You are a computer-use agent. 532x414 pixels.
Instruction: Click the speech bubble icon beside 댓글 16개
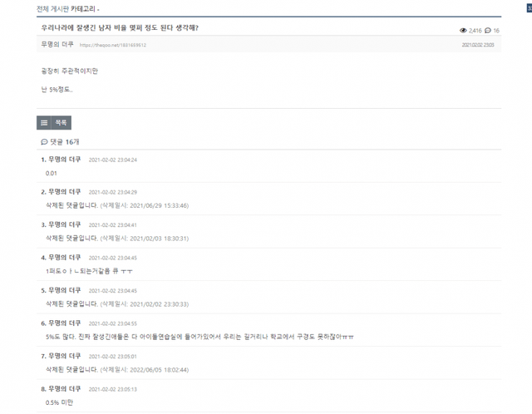point(44,142)
